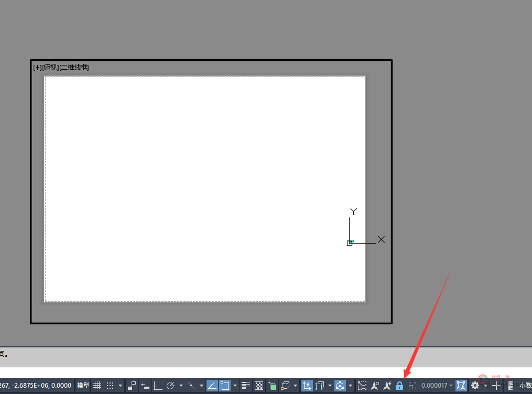Click the object snap tracking icon
The image size is (532, 394).
tap(212, 386)
